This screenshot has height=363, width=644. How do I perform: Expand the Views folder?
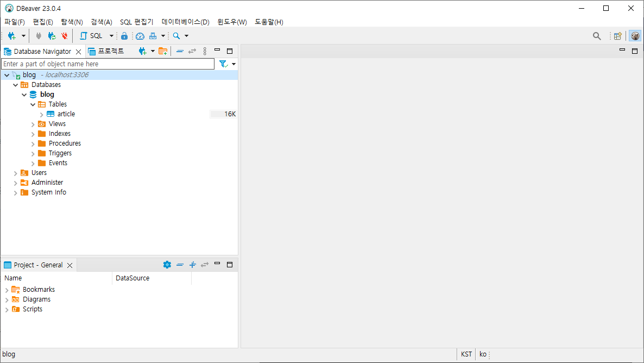tap(33, 124)
